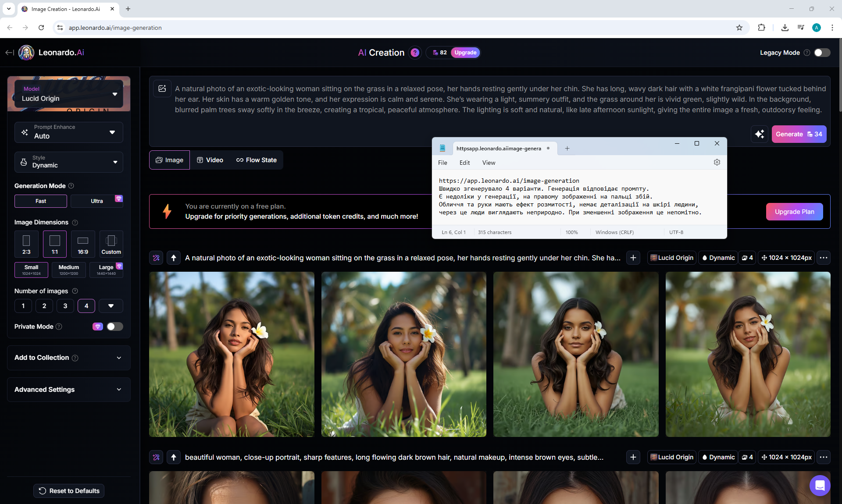Switch to the Video tab
The height and width of the screenshot is (504, 842).
tap(210, 160)
